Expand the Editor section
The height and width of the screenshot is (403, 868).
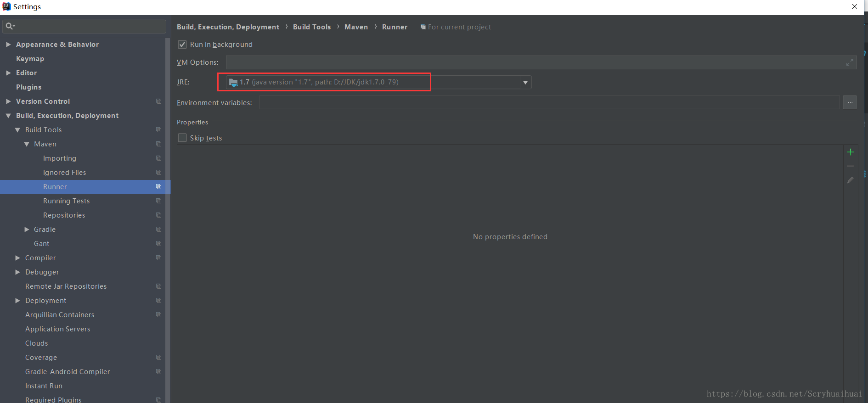[8, 73]
